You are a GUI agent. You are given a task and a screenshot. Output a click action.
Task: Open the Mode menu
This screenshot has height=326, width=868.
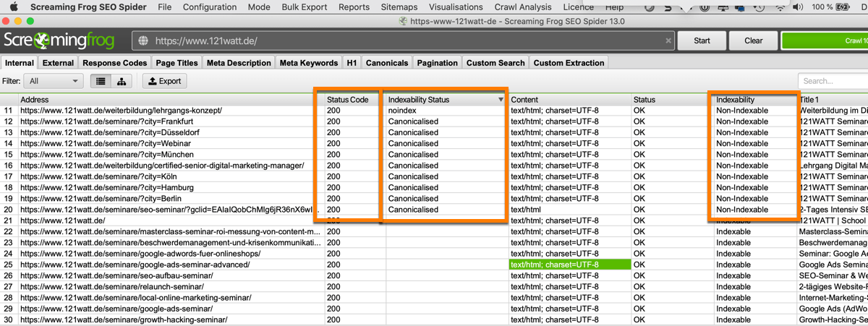pos(259,7)
